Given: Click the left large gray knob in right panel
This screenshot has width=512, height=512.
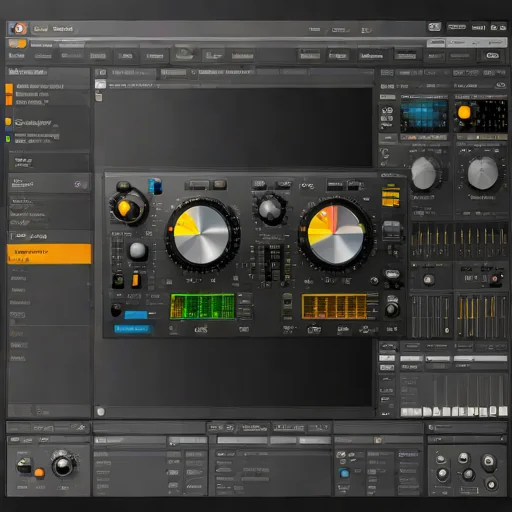Looking at the screenshot, I should 425,173.
